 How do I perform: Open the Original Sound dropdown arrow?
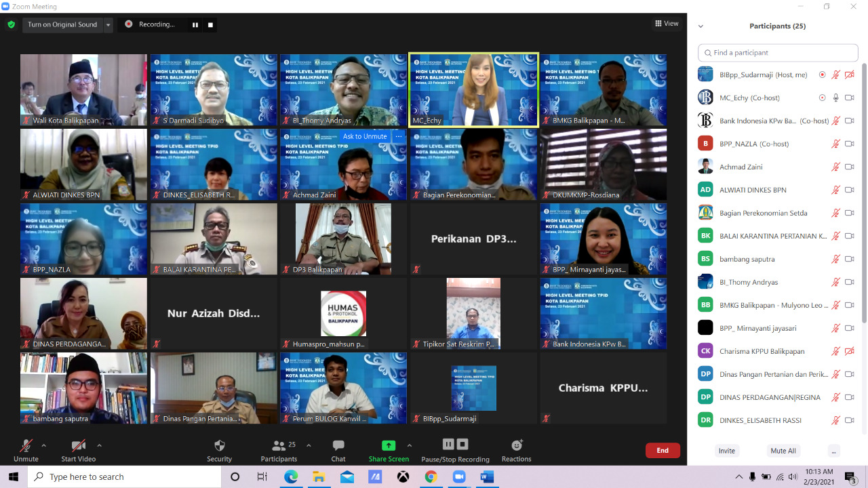(x=108, y=25)
